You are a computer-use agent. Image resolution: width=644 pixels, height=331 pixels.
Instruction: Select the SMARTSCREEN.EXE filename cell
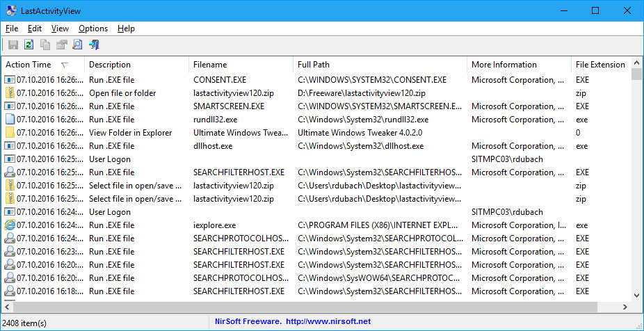(x=229, y=106)
